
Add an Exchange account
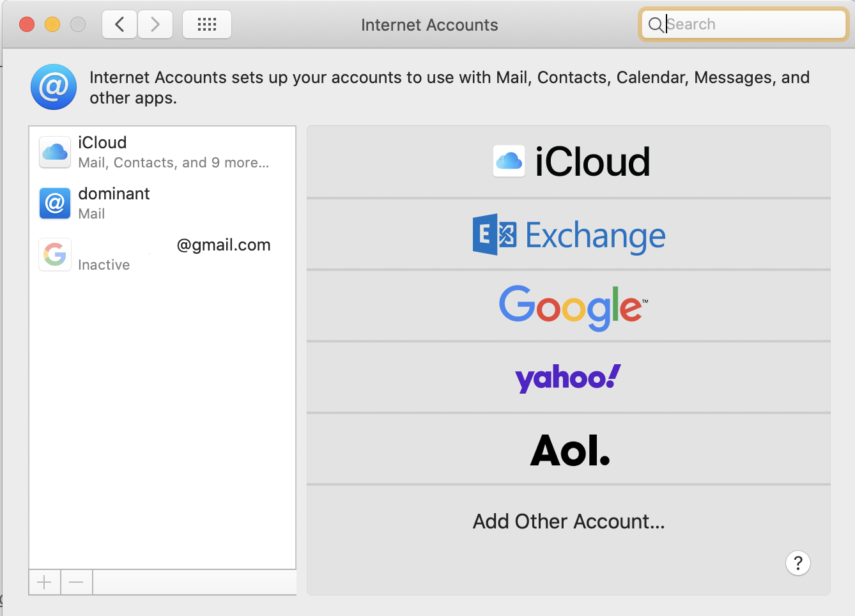569,235
